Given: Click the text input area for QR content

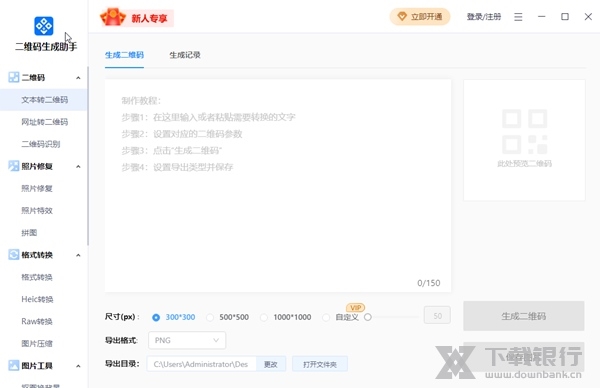Looking at the screenshot, I should click(x=278, y=186).
